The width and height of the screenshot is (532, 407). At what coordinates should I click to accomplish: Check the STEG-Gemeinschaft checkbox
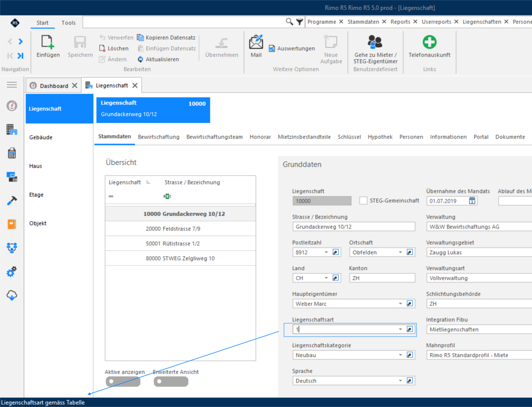363,201
